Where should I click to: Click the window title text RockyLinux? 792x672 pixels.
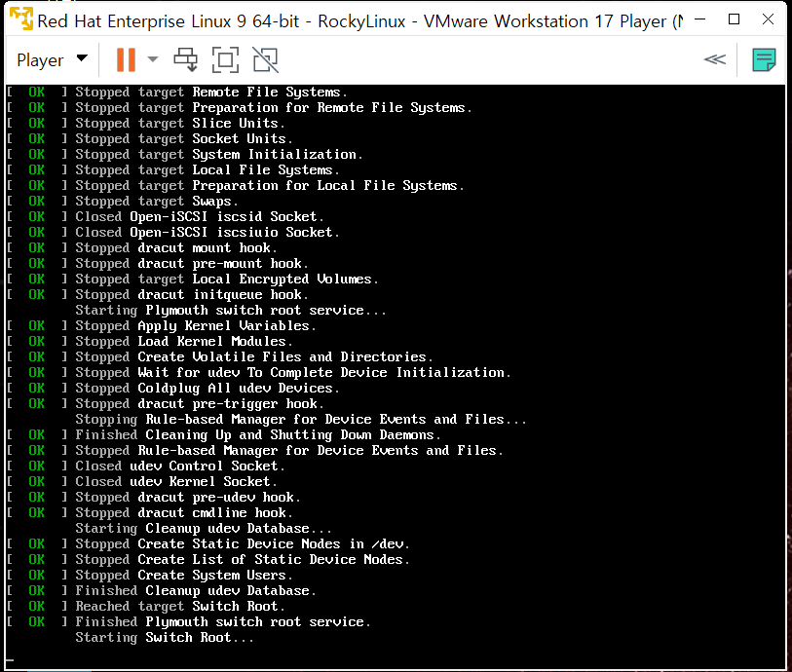pos(361,21)
